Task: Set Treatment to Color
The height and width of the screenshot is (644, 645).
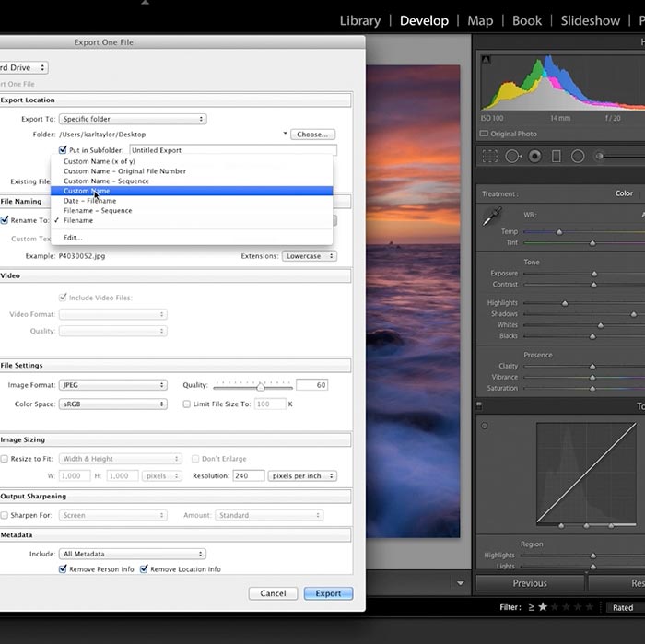Action: [x=624, y=193]
